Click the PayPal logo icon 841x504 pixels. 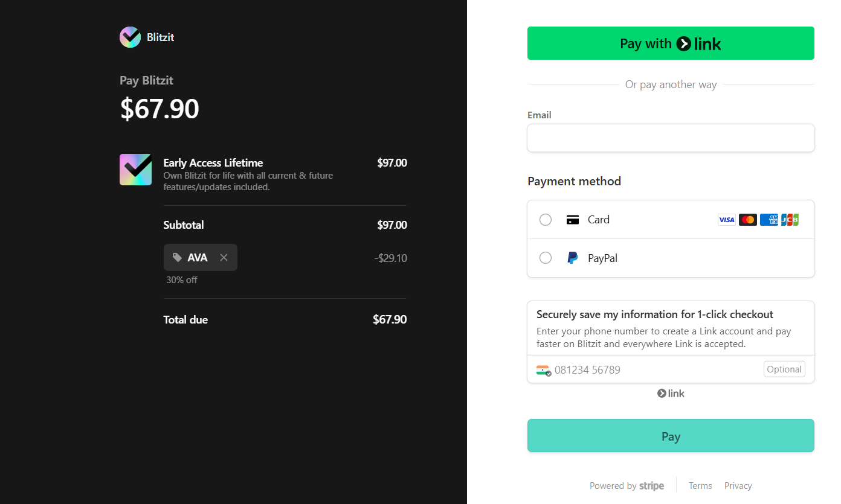pos(573,258)
